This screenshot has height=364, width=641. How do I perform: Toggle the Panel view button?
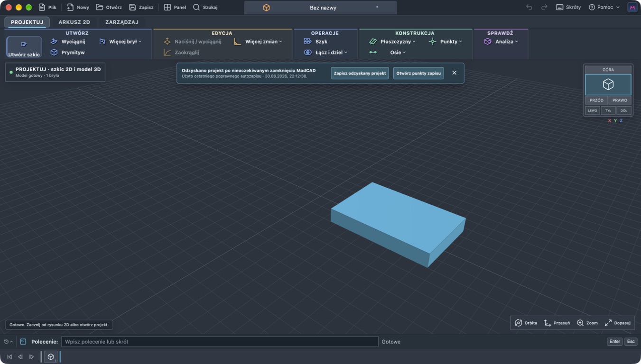(x=175, y=8)
